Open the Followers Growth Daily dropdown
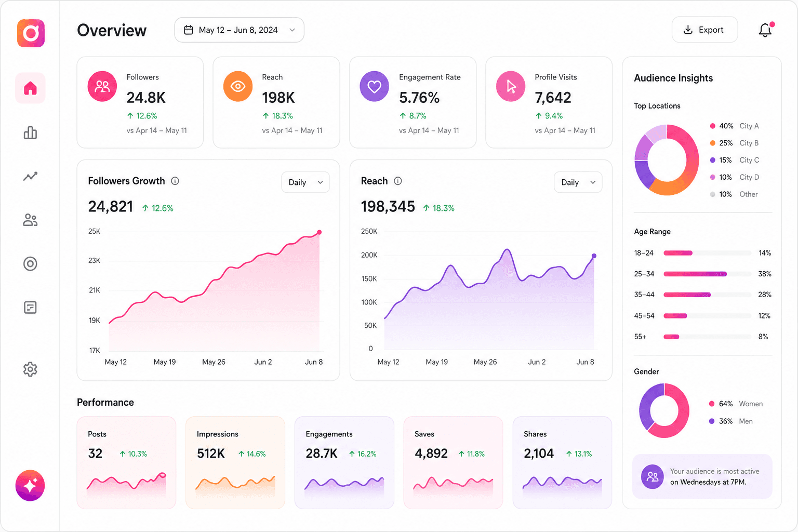The width and height of the screenshot is (798, 532). [305, 182]
